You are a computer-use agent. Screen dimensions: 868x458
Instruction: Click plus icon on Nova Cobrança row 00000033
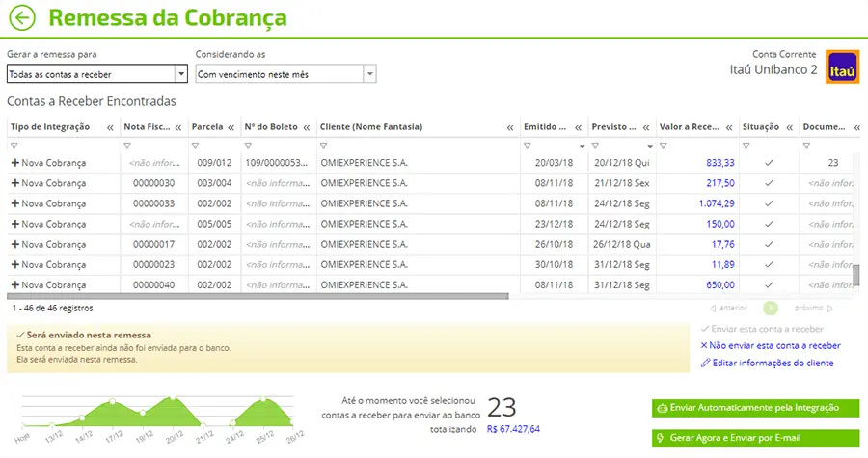tap(14, 203)
